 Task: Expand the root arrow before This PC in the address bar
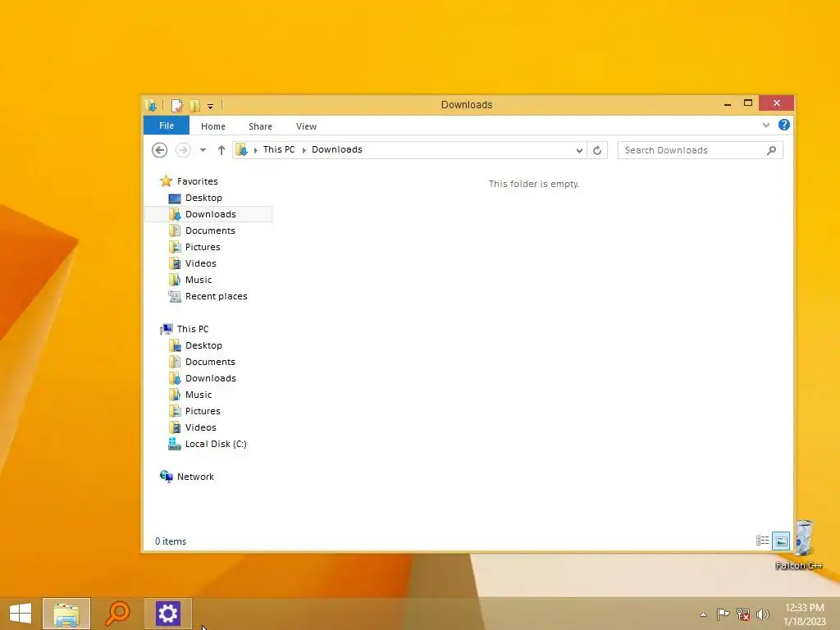pos(256,150)
